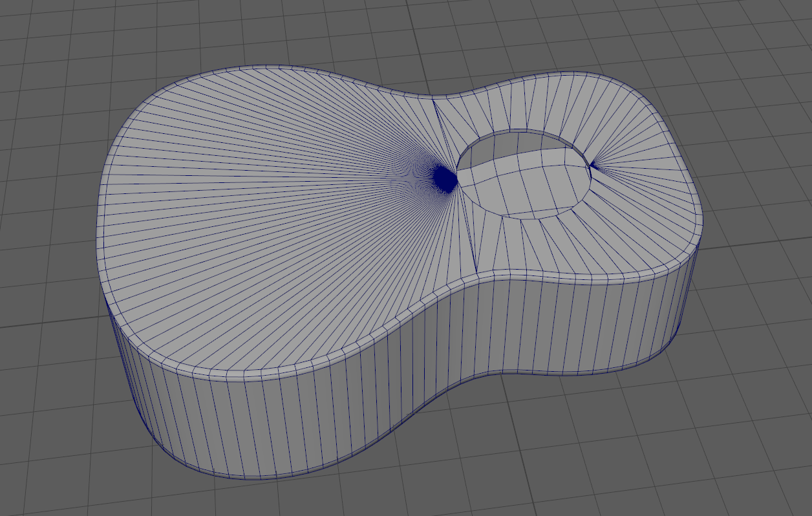Select the small edge fan at the sound hole's right rim

pyautogui.click(x=593, y=167)
